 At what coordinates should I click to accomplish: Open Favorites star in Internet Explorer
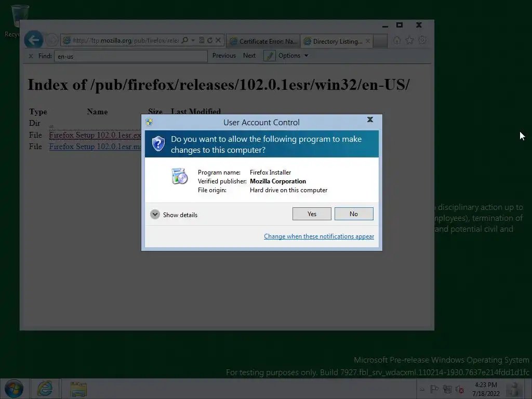(410, 41)
